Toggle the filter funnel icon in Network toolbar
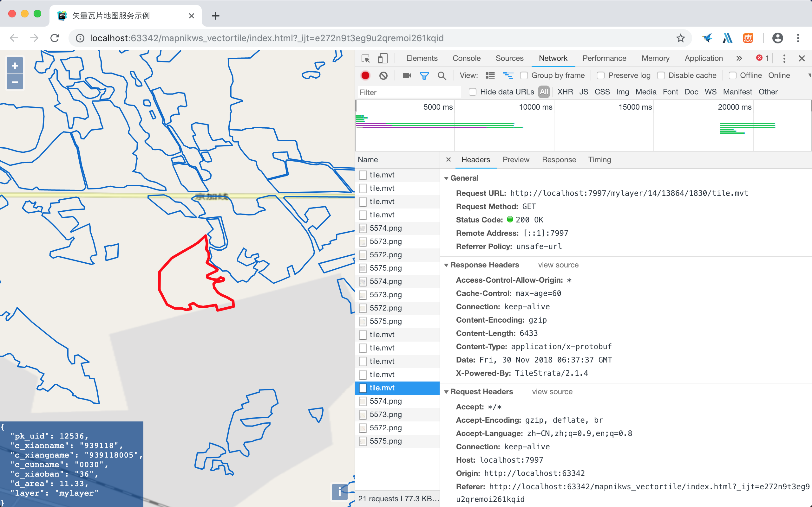 (x=424, y=76)
